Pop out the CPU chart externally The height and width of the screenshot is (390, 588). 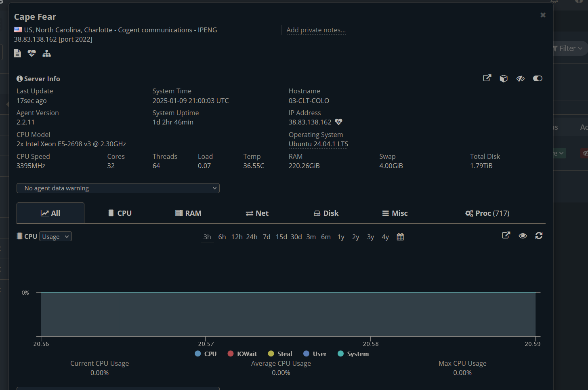coord(506,236)
